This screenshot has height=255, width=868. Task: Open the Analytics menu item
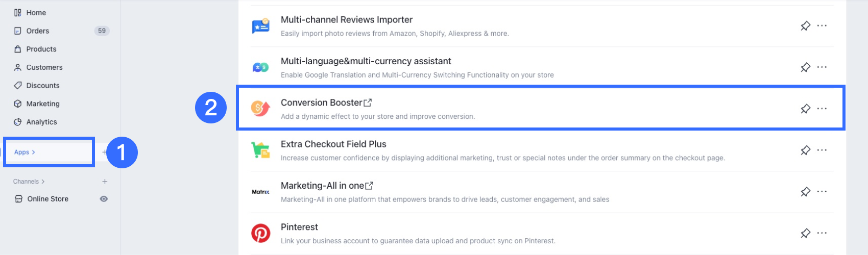35,122
